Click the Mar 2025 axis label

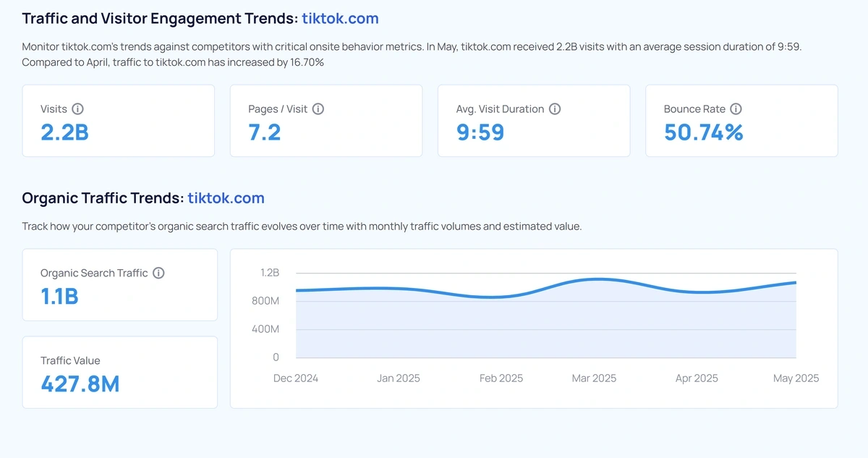(x=594, y=378)
